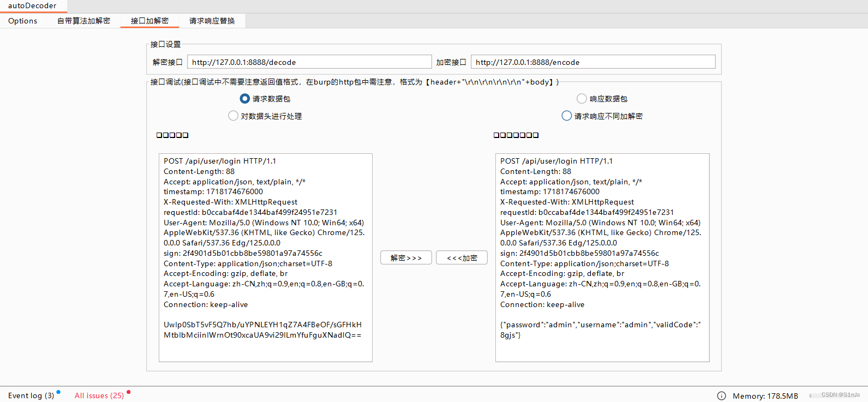Click X-Requested-With line in left panel
The width and height of the screenshot is (868, 402).
coord(230,202)
